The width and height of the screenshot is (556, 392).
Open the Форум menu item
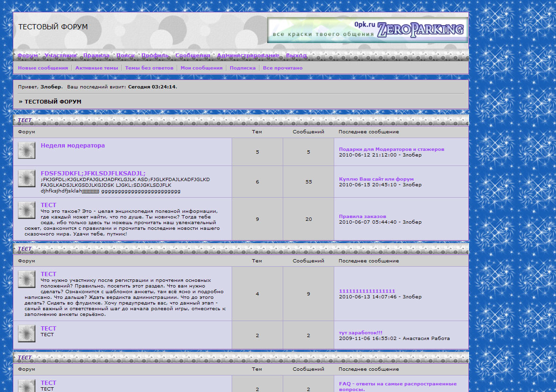pyautogui.click(x=27, y=55)
